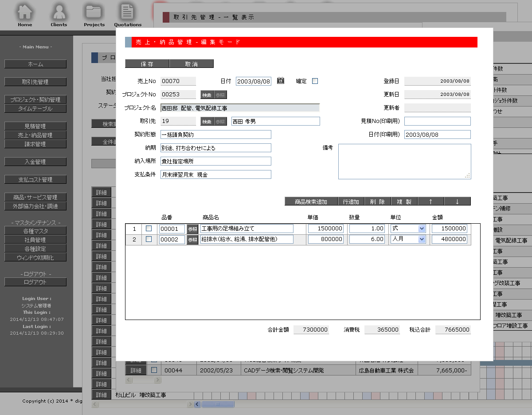Select 各種設定 in the sidebar
This screenshot has height=415, width=532.
pyautogui.click(x=35, y=249)
